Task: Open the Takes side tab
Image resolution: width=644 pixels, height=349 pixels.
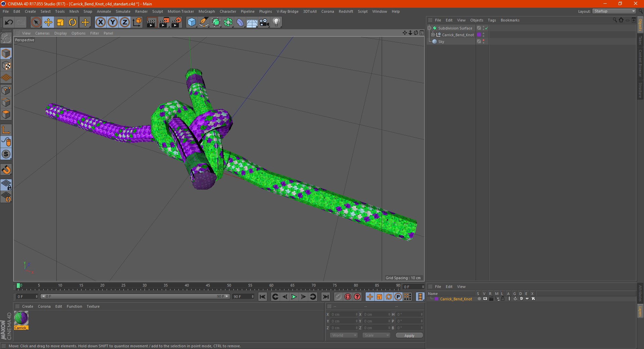Action: click(640, 40)
